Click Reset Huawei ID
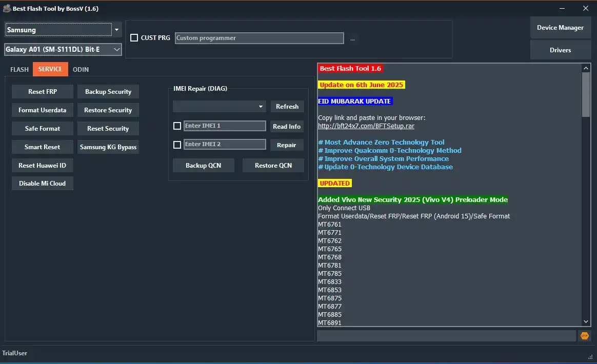 click(42, 165)
